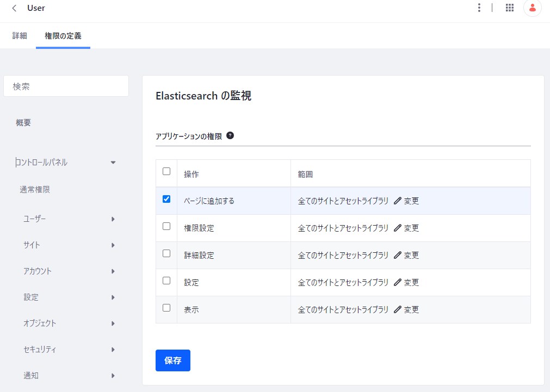Select オブジェクト category in sidebar
Viewport: 550px width, 392px height.
pyautogui.click(x=40, y=323)
